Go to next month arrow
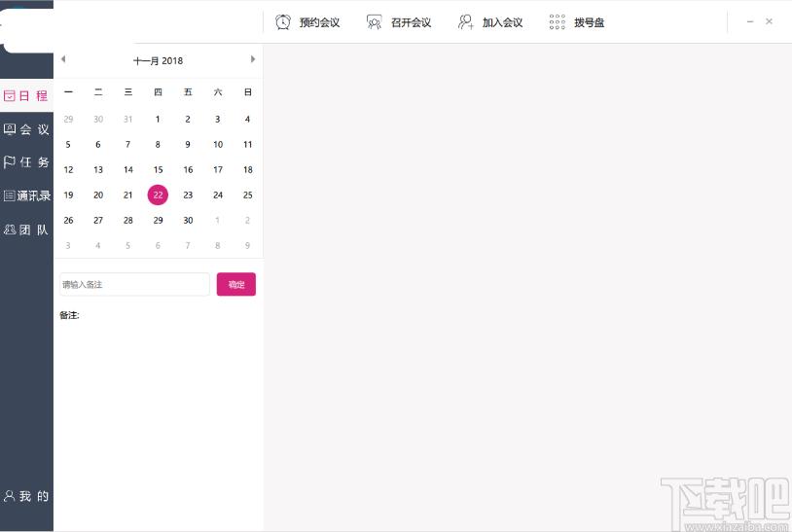Screen dimensions: 792x532 tap(253, 59)
